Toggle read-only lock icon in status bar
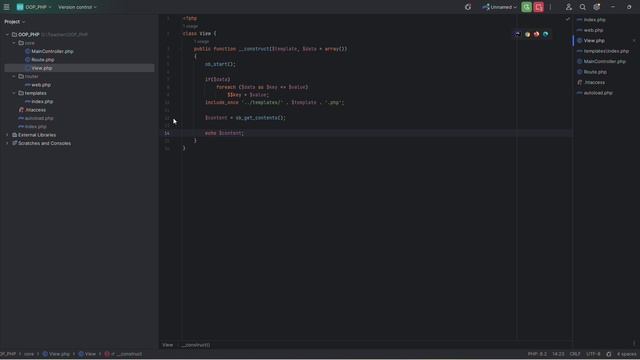Image resolution: width=640 pixels, height=360 pixels. pos(609,354)
